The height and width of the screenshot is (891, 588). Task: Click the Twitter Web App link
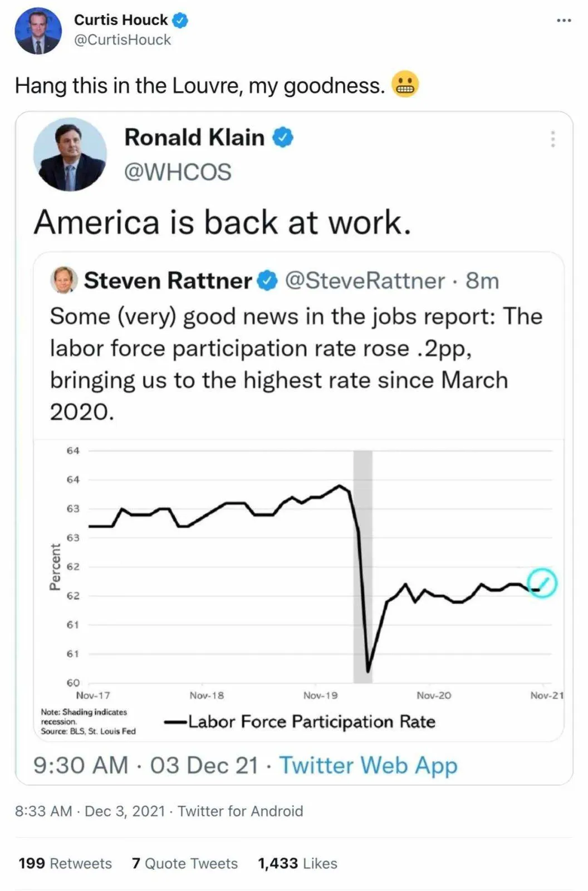[367, 765]
